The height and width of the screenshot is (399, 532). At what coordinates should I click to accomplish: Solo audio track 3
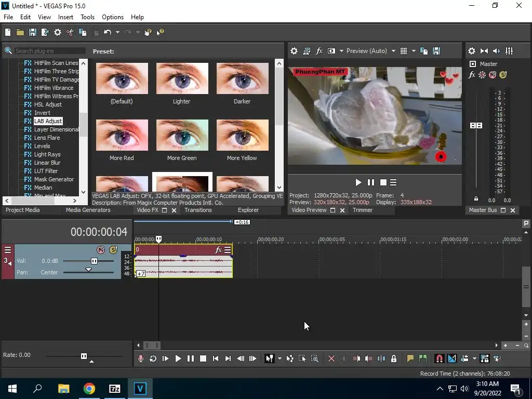tap(113, 250)
